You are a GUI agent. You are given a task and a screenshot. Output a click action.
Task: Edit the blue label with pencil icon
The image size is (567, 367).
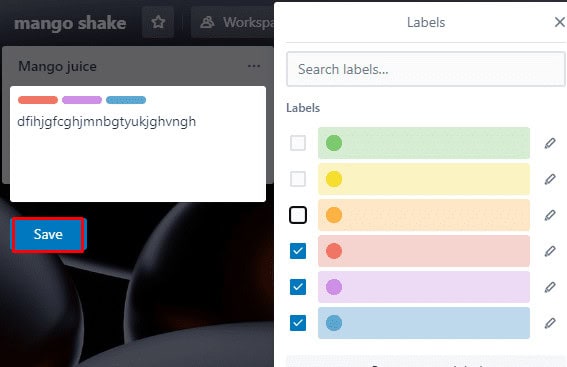coord(550,323)
